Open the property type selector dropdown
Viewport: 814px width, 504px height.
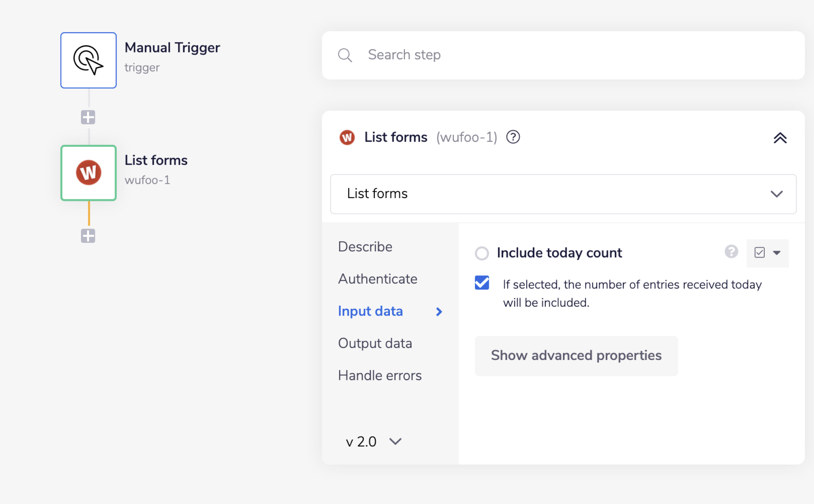767,253
